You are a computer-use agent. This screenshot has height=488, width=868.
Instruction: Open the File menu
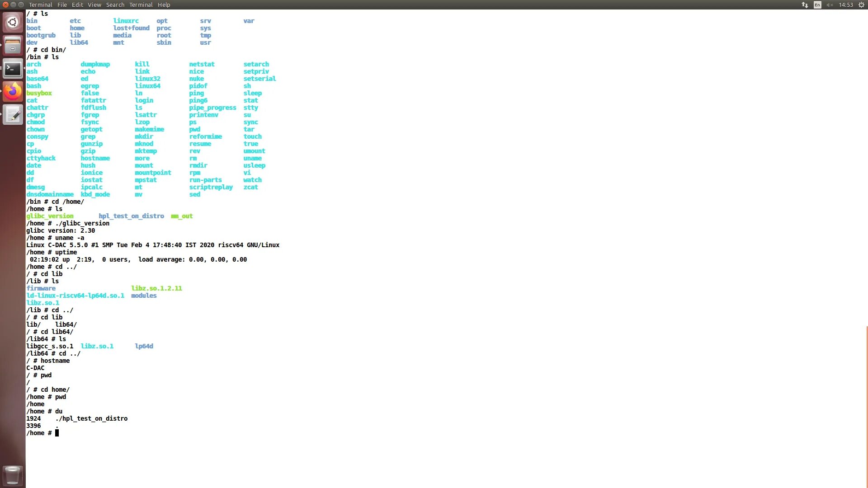point(62,5)
